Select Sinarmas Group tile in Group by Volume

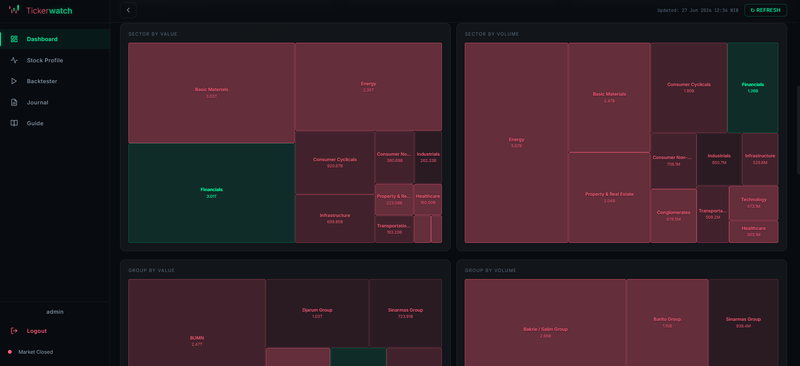coord(743,323)
